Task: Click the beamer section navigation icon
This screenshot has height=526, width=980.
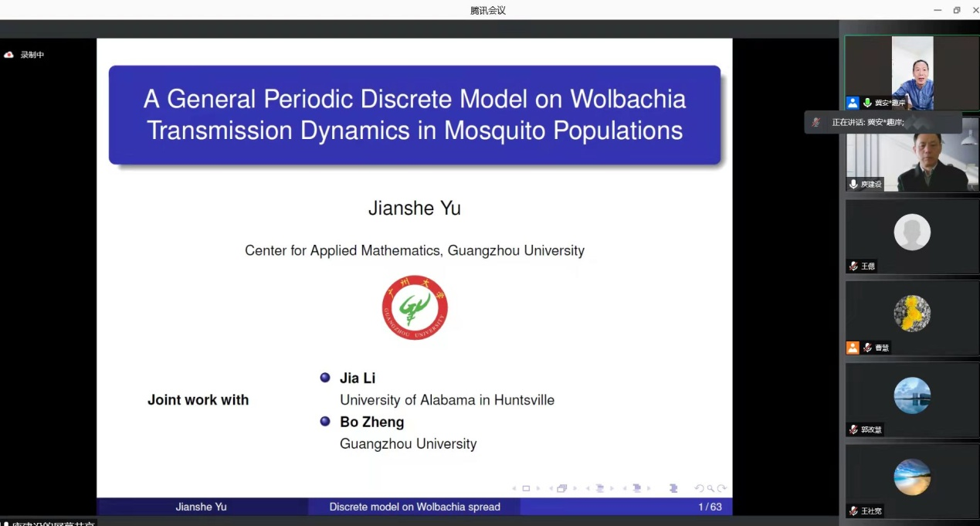Action: point(636,488)
